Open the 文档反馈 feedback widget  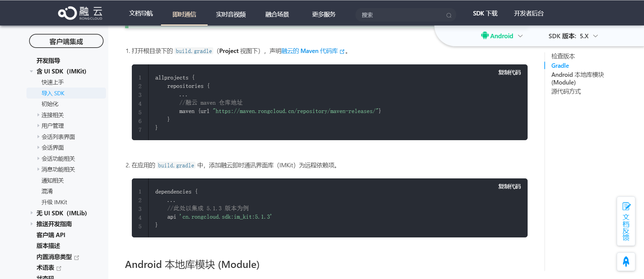pos(626,221)
